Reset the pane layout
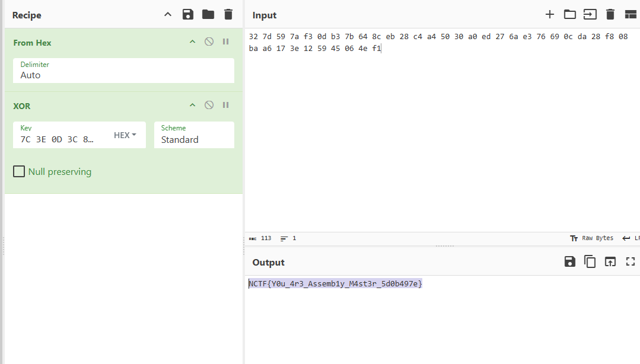The width and height of the screenshot is (640, 364). tap(631, 15)
